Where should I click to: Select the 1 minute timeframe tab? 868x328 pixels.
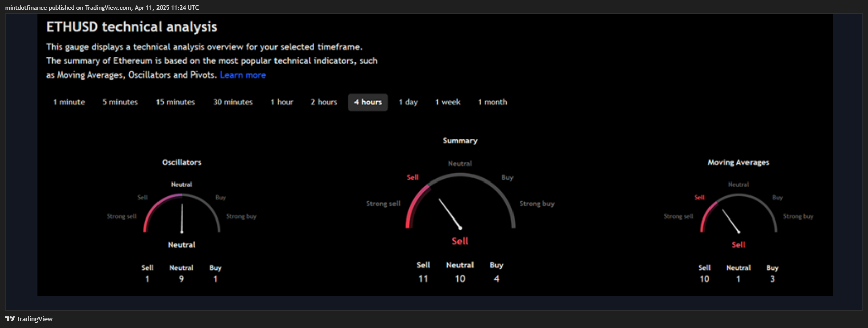point(69,102)
